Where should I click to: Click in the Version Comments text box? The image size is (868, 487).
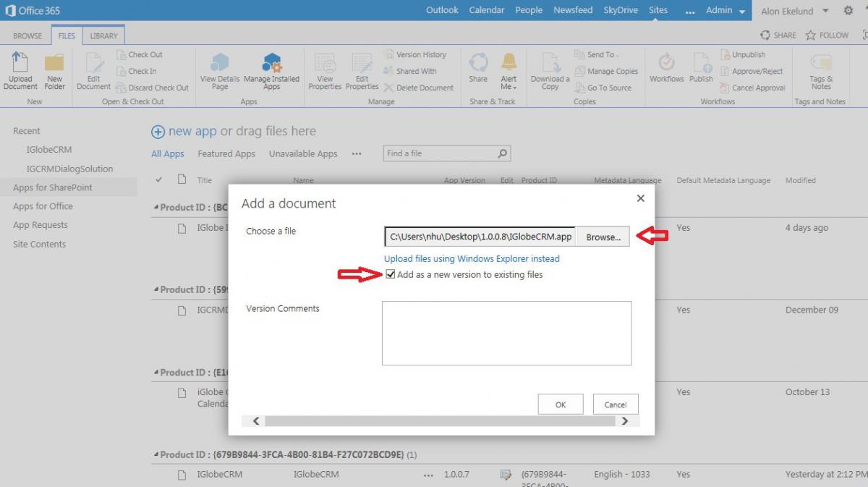(506, 333)
